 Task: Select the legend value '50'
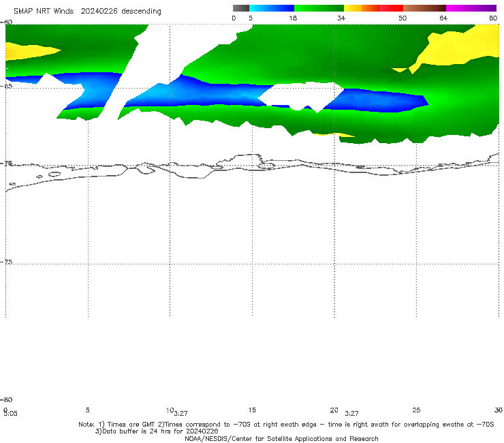tap(403, 18)
